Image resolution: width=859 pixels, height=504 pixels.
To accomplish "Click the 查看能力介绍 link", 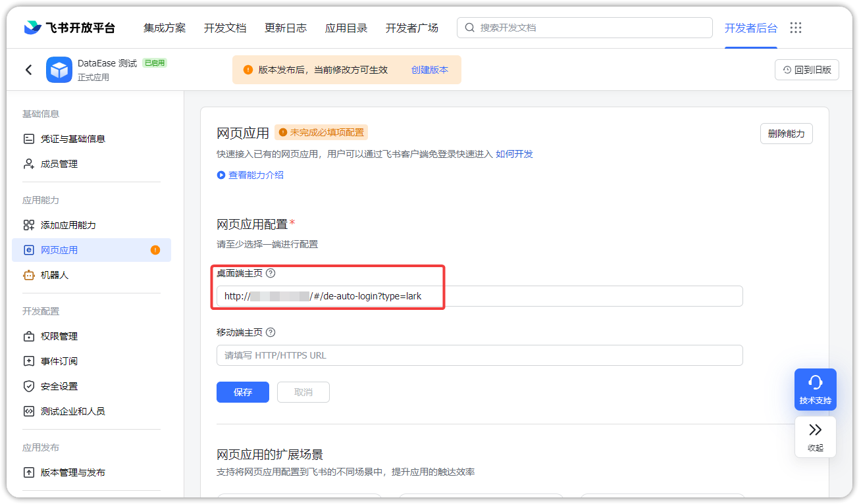I will pos(256,175).
